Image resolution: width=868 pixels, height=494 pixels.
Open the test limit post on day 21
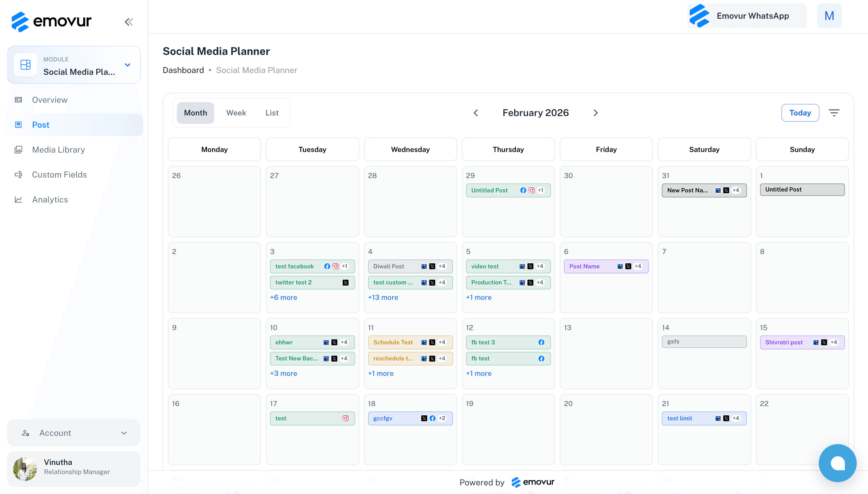click(704, 418)
